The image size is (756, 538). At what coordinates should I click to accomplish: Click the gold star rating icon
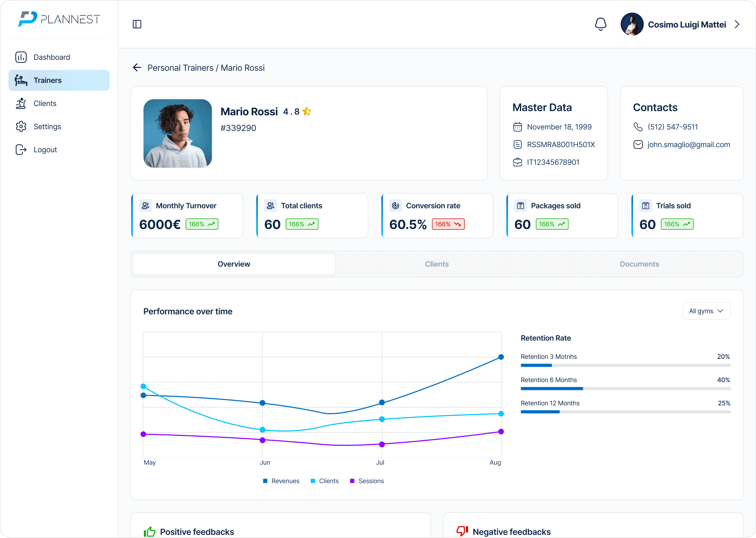pos(307,111)
